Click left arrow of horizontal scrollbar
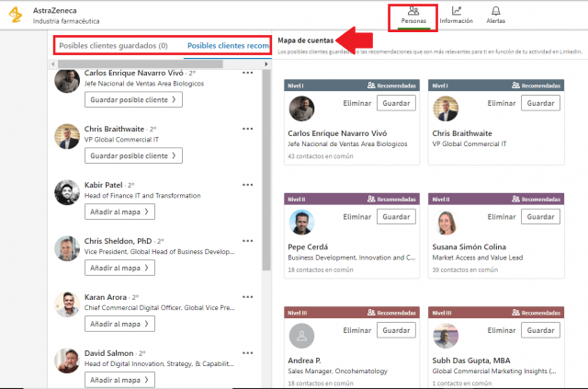The width and height of the screenshot is (588, 389). pyautogui.click(x=53, y=64)
